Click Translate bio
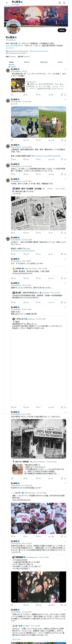The height and width of the screenshot is (644, 72). tap(10, 48)
